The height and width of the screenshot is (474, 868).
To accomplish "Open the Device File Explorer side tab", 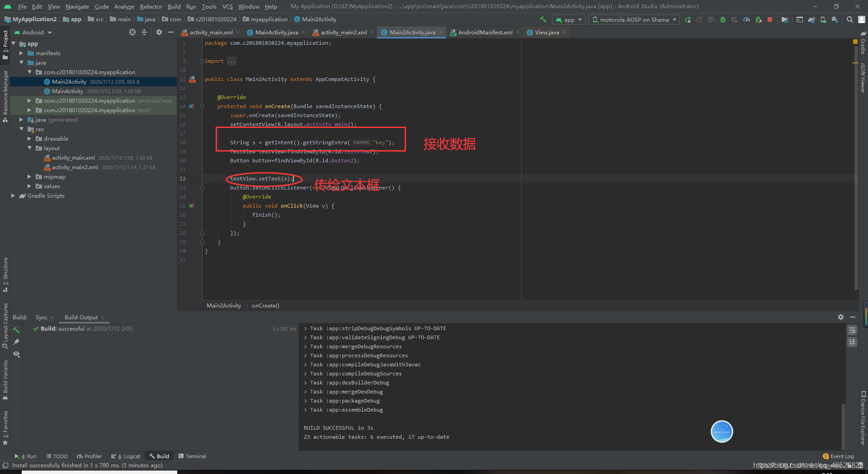I will tap(863, 418).
